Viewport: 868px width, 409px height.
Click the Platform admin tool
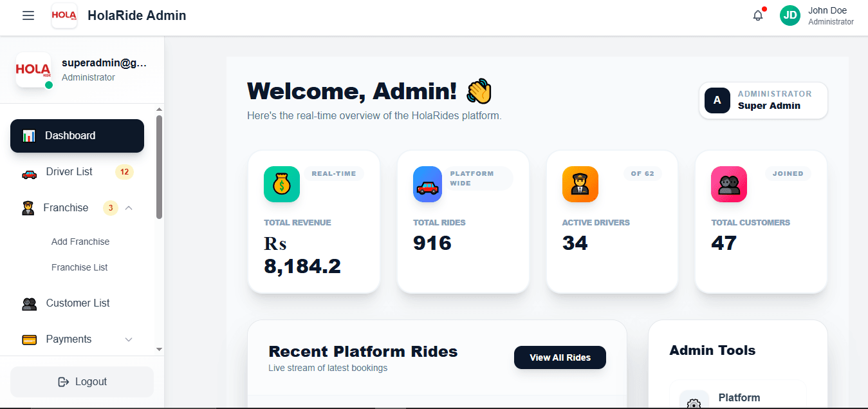[738, 395]
